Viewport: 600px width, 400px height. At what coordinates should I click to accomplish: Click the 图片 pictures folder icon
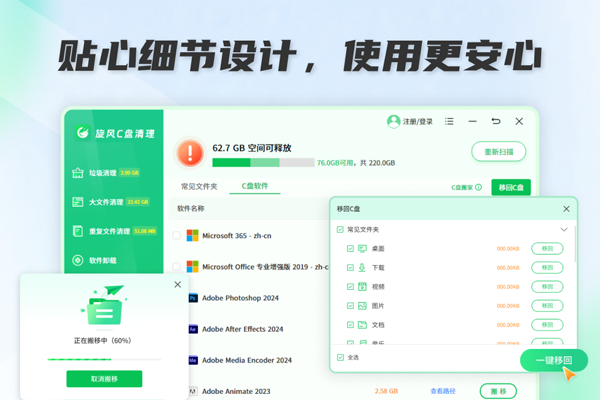[362, 305]
